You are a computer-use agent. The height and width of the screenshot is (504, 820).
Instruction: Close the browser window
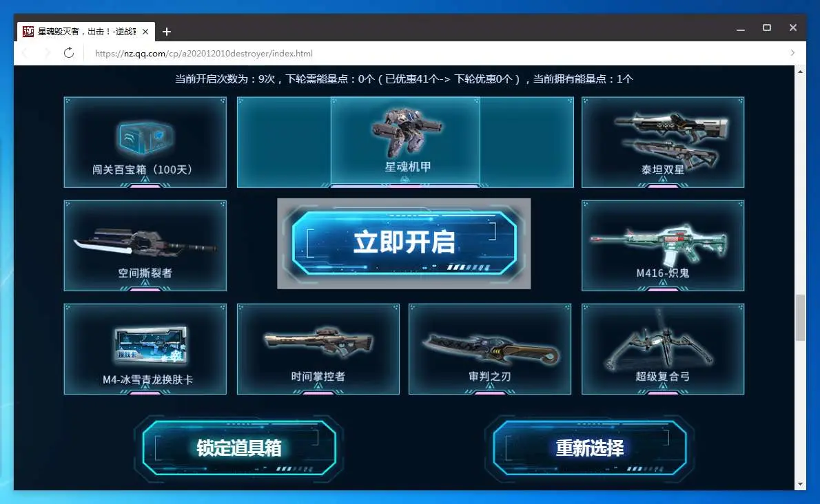[793, 28]
